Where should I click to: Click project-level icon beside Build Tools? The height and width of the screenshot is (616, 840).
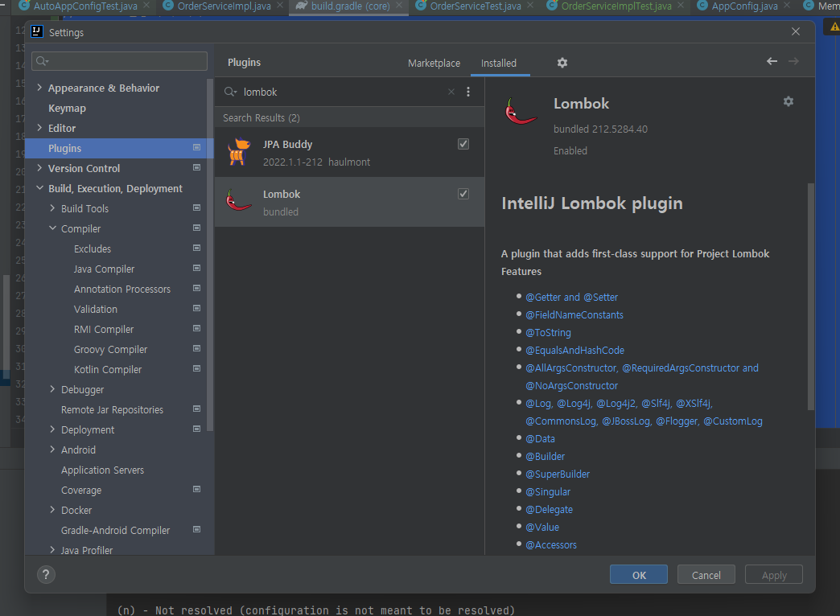tap(196, 207)
